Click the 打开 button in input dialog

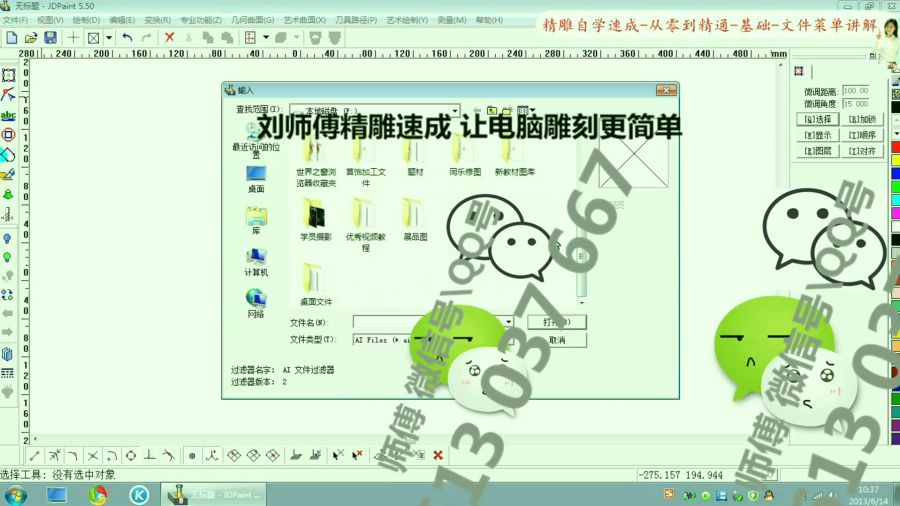(557, 322)
